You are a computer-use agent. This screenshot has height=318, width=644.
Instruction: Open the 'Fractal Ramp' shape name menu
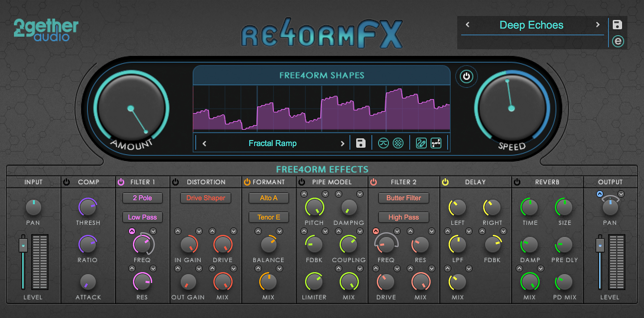pos(272,143)
